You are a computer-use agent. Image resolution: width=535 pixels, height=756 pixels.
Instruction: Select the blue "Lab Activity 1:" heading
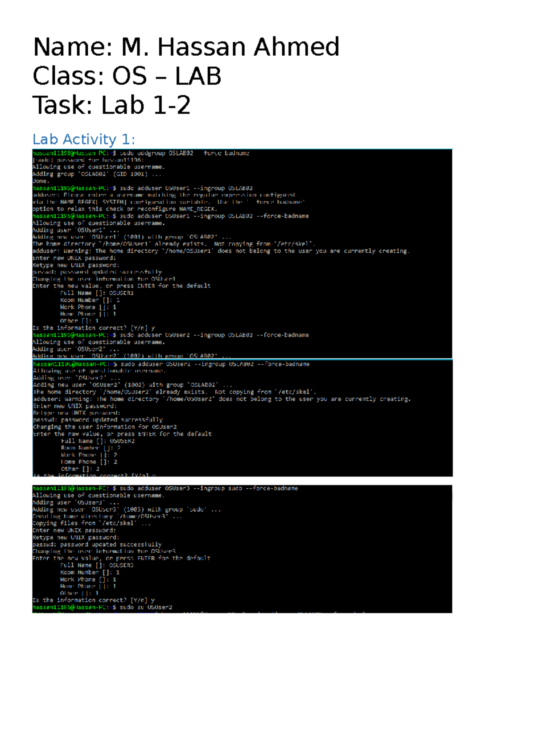83,140
